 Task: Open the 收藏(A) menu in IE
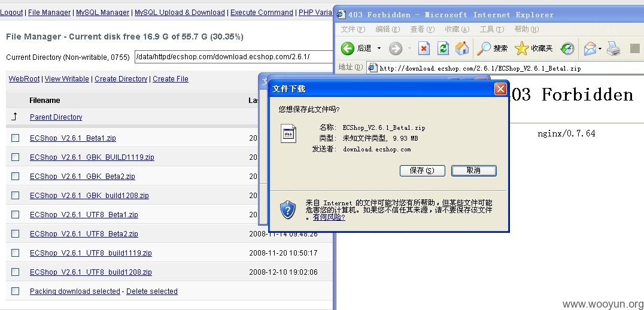tap(457, 29)
